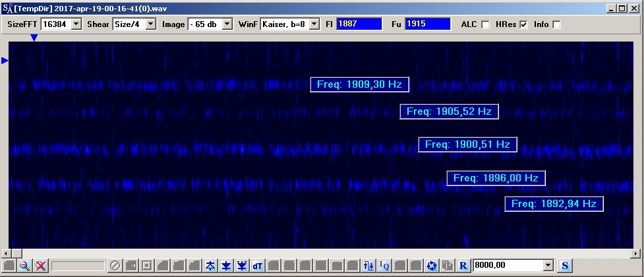Uncheck the HRes checkbox
Viewport: 644px width, 277px height.
pos(523,24)
